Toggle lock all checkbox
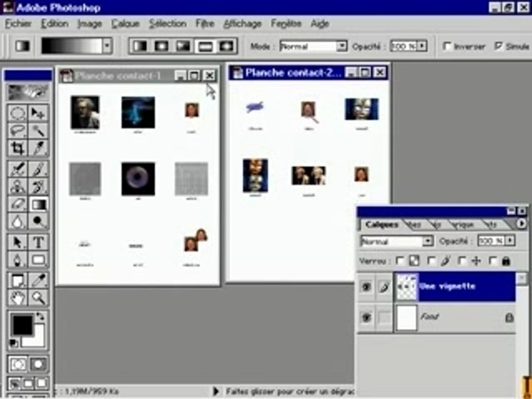Screen dimensions: 532x399 (493, 261)
